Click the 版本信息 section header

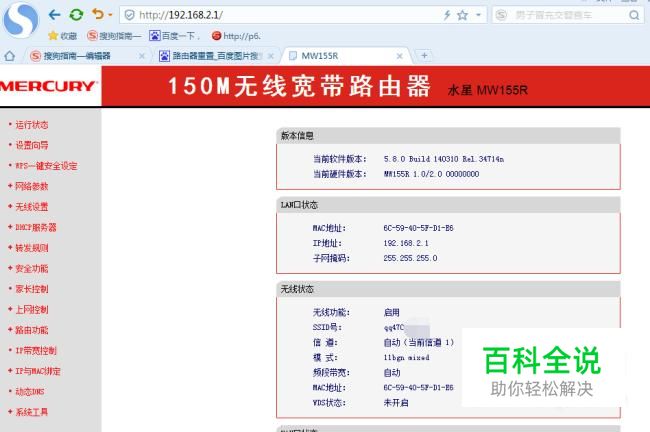448,136
